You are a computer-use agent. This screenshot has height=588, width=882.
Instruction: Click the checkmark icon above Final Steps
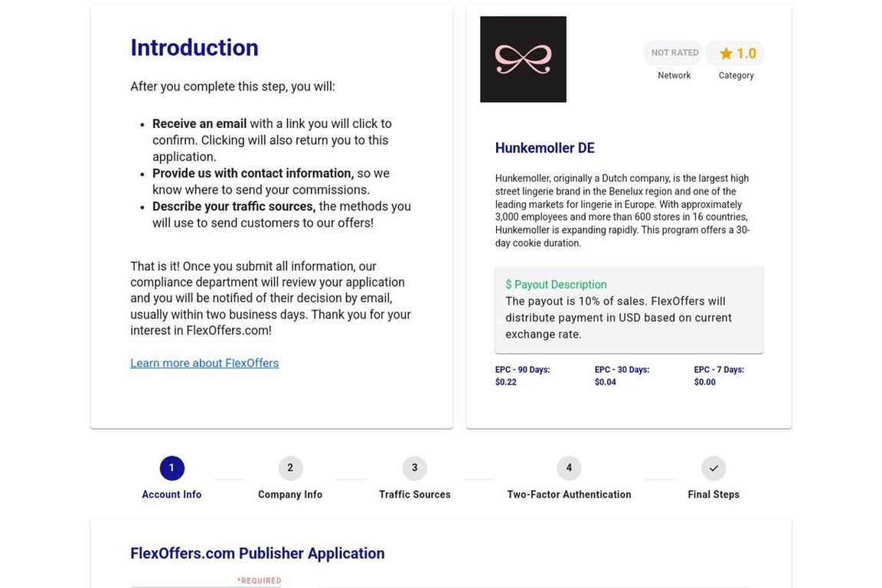714,468
